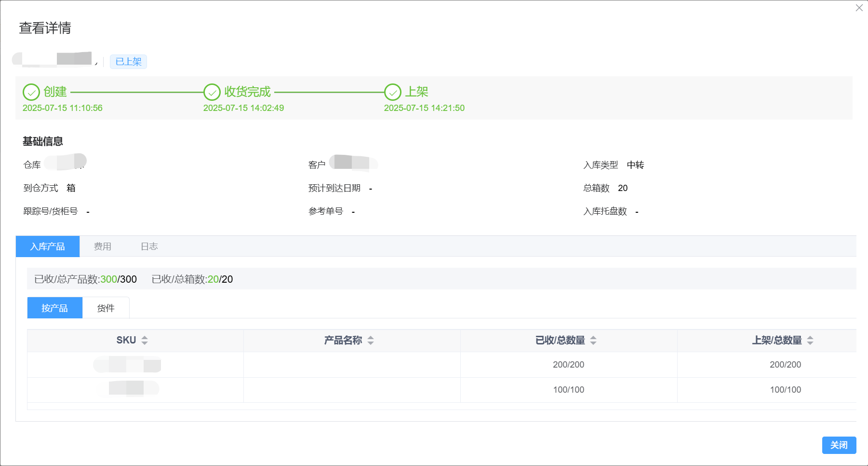Click the 上架 step checkmark icon
The width and height of the screenshot is (868, 466).
coord(393,92)
